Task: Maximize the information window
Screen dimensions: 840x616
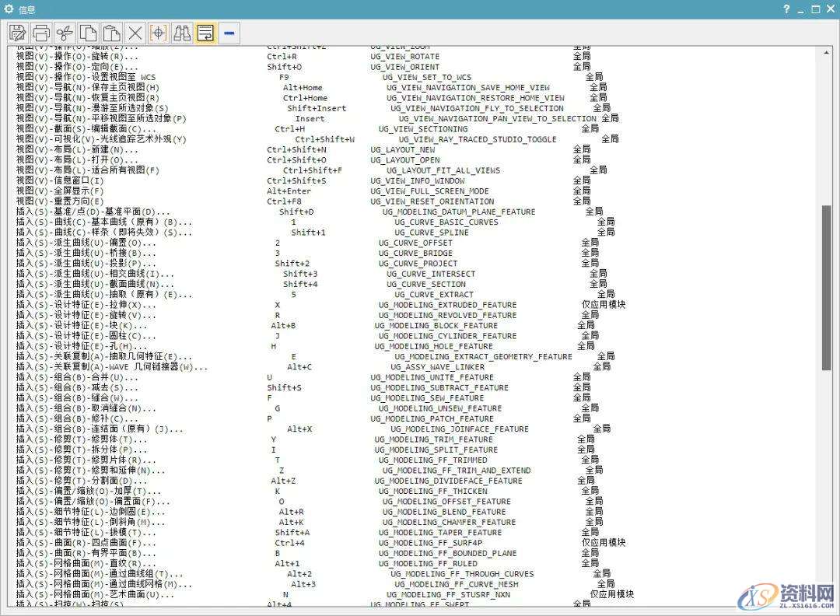Action: point(816,9)
